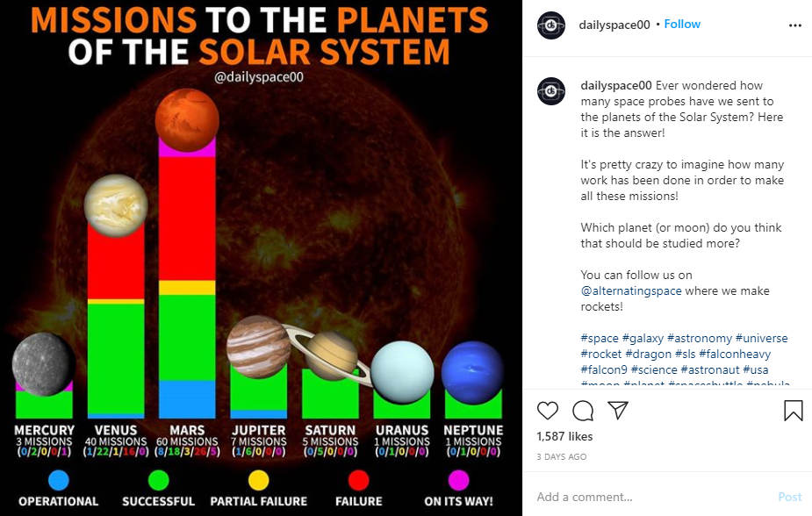The width and height of the screenshot is (812, 516).
Task: Like the post with heart icon
Action: [548, 411]
